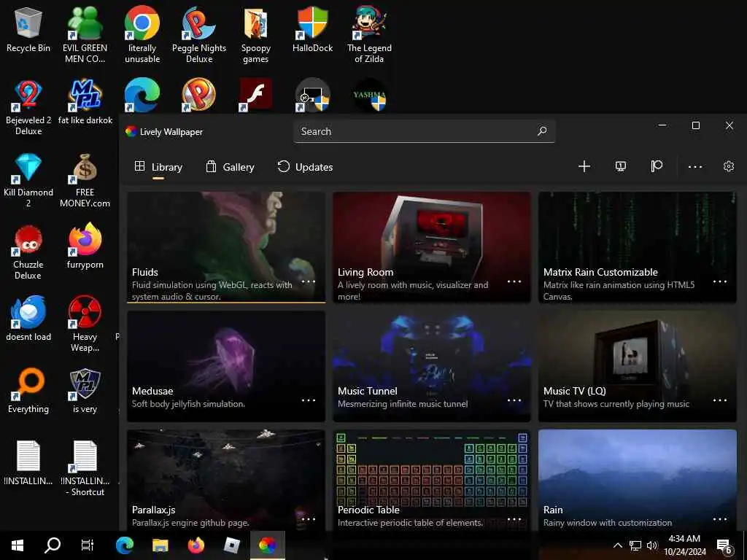Open Task View from the taskbar
Screen dimensions: 747x560
point(88,545)
